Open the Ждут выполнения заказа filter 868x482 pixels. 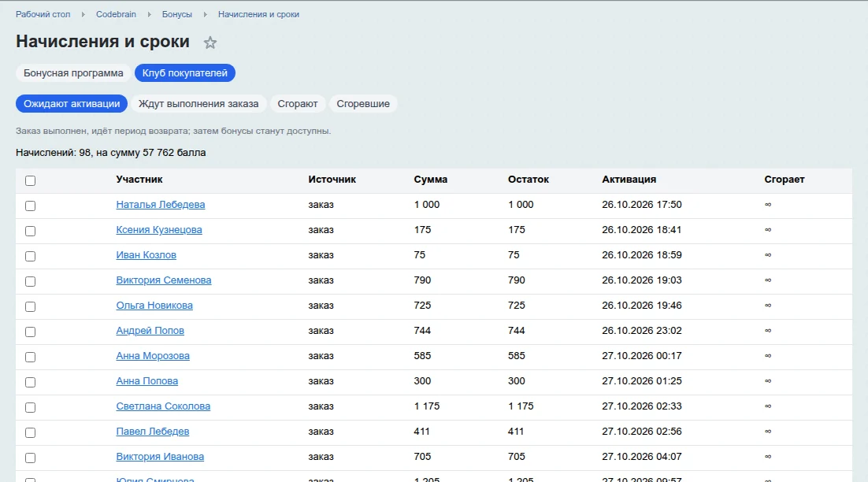click(x=198, y=103)
